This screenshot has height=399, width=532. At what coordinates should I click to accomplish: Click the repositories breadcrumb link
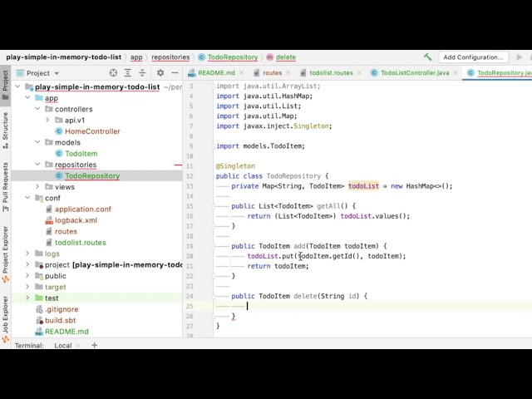point(170,57)
